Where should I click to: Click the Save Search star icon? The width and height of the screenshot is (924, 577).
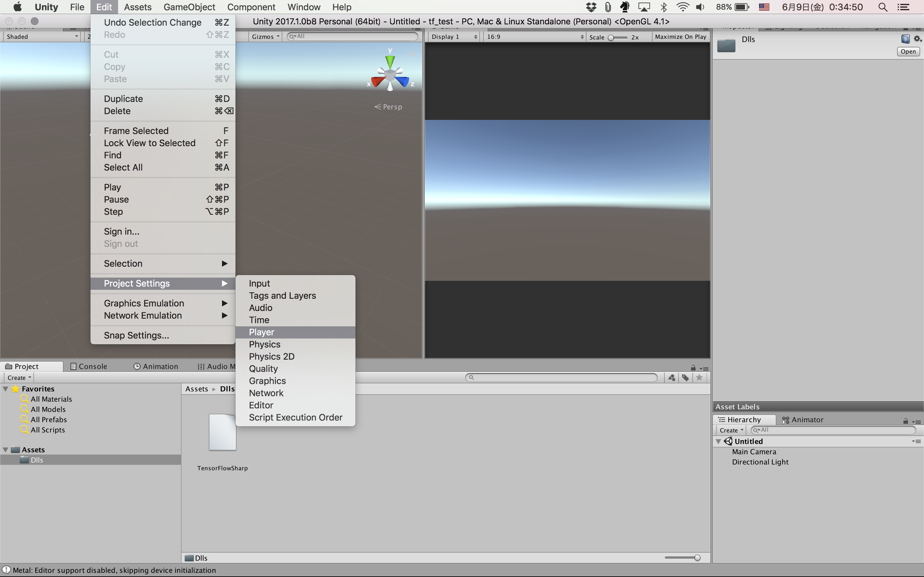[x=699, y=377]
